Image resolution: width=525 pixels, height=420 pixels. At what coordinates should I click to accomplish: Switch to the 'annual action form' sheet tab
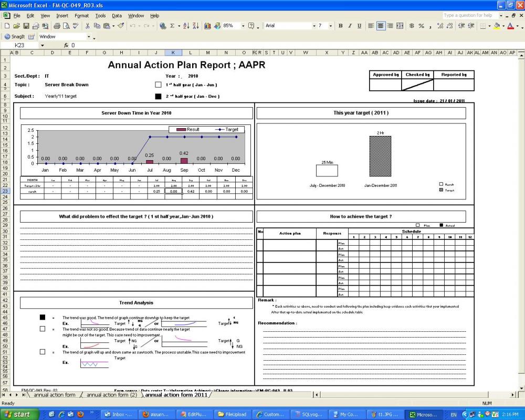[54, 395]
